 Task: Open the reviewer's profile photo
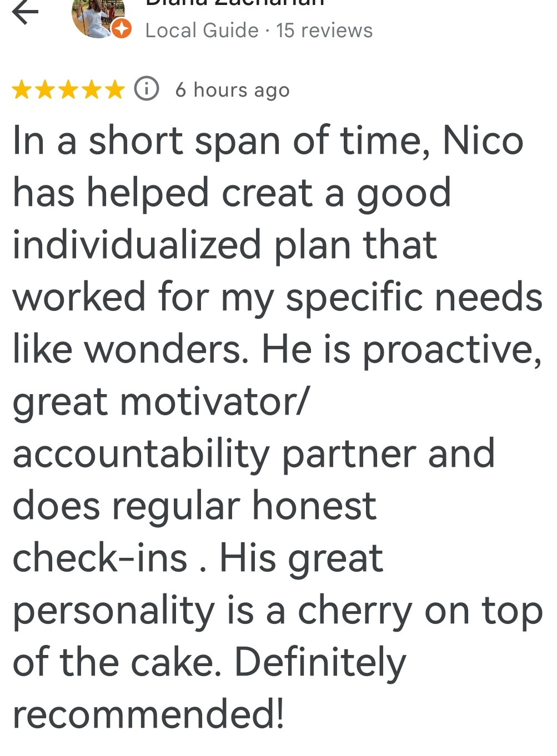tap(96, 17)
